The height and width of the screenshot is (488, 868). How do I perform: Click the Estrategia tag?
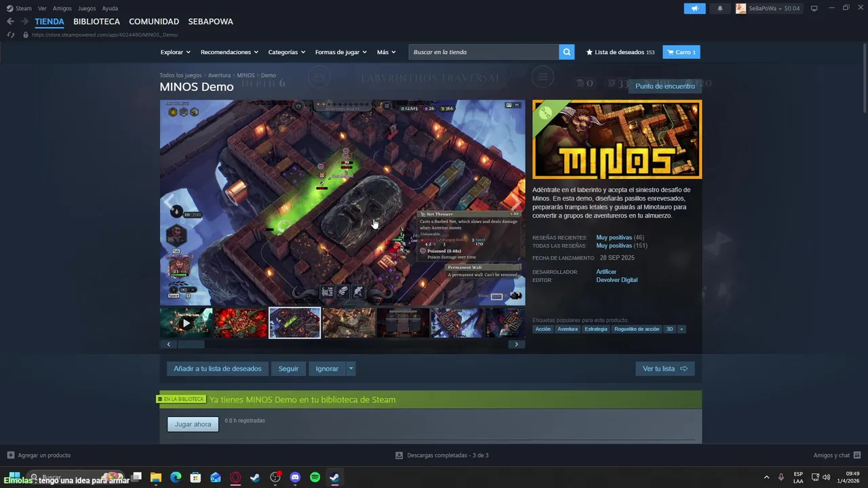point(596,329)
